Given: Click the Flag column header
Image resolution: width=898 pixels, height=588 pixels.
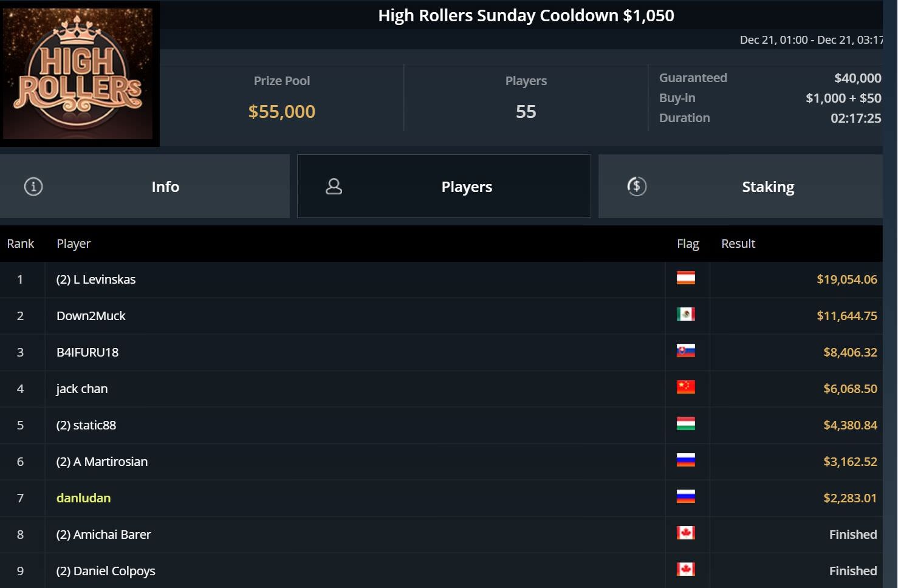Looking at the screenshot, I should (x=688, y=244).
